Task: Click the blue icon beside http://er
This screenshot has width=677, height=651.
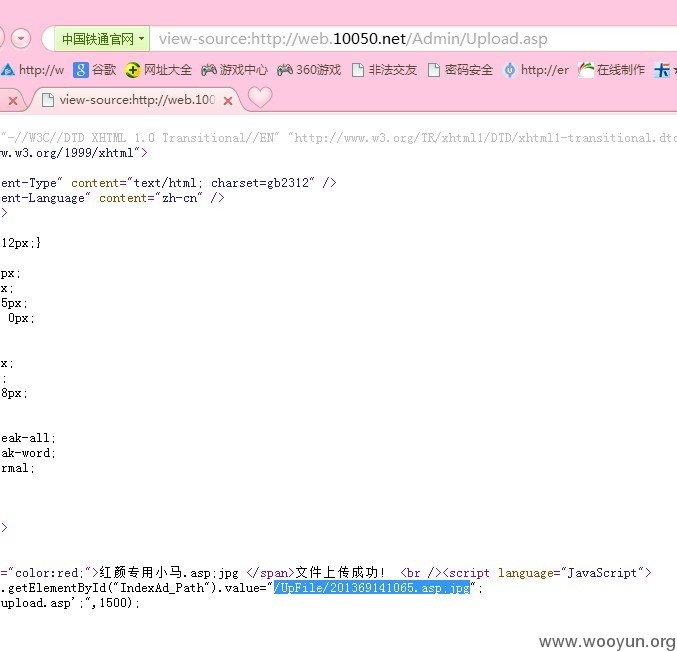Action: tap(510, 70)
